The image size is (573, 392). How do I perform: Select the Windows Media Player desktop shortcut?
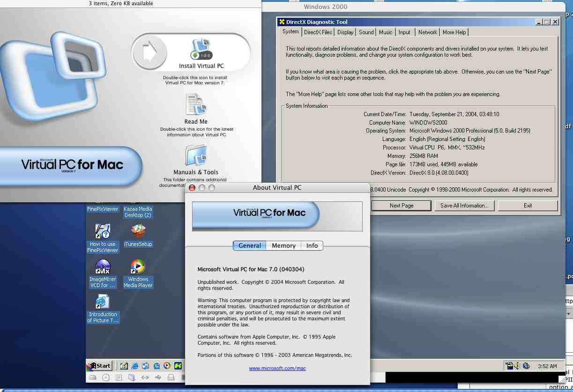coord(138,274)
